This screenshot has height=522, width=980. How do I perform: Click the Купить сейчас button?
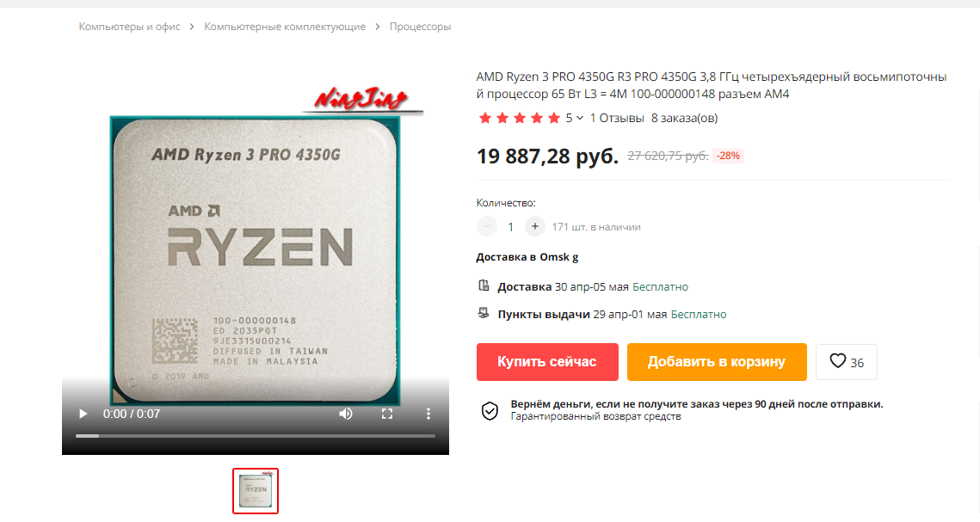[547, 362]
